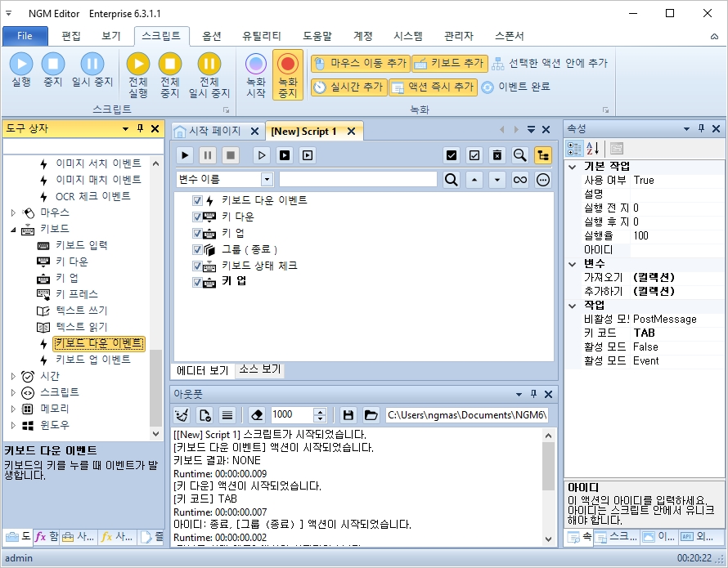Expand the 스크립트 tree node in the toolbox
The width and height of the screenshot is (728, 568).
[x=13, y=392]
